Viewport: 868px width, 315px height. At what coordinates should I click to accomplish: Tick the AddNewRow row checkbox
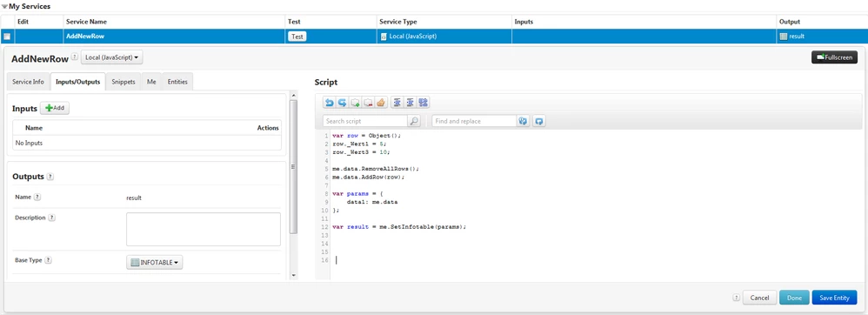[7, 37]
